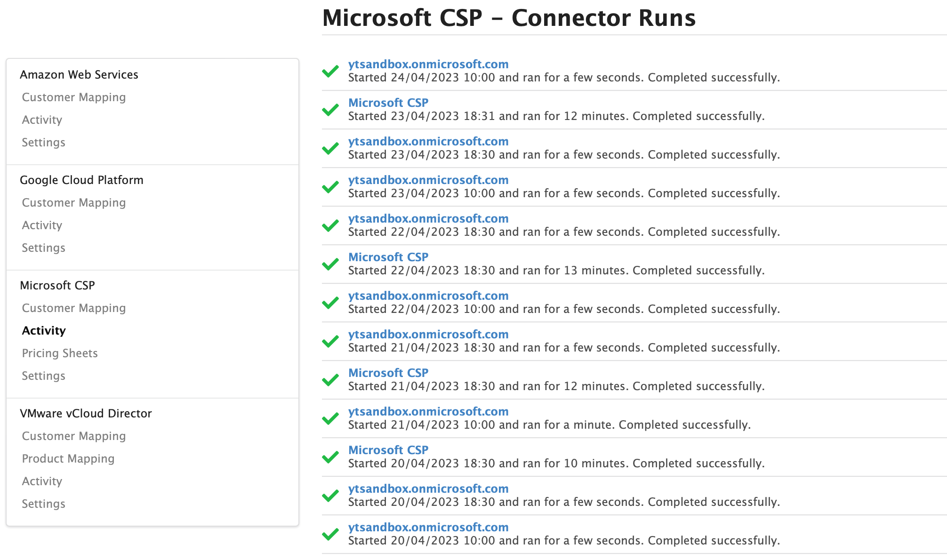Viewport: 947px width, 560px height.
Task: Open Settings under VMware vCloud Director
Action: point(43,504)
